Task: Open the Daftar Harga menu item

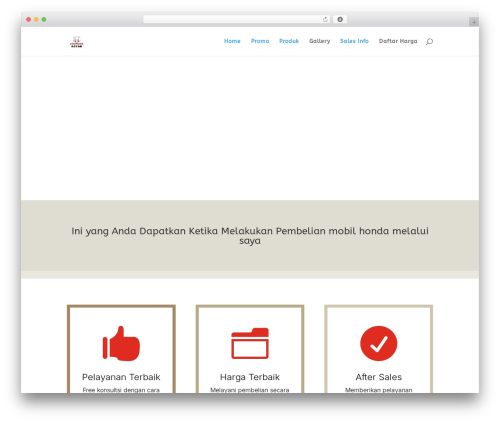Action: click(398, 41)
